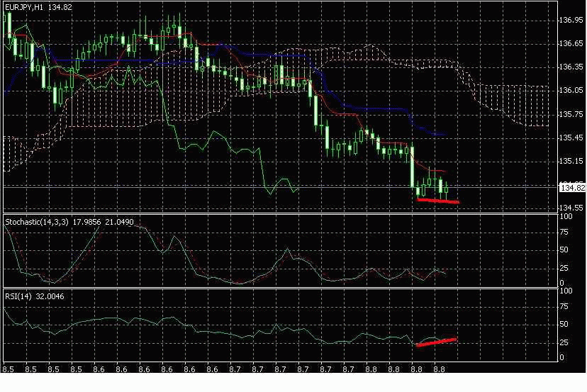Click the 136.95 price axis value

[571, 21]
